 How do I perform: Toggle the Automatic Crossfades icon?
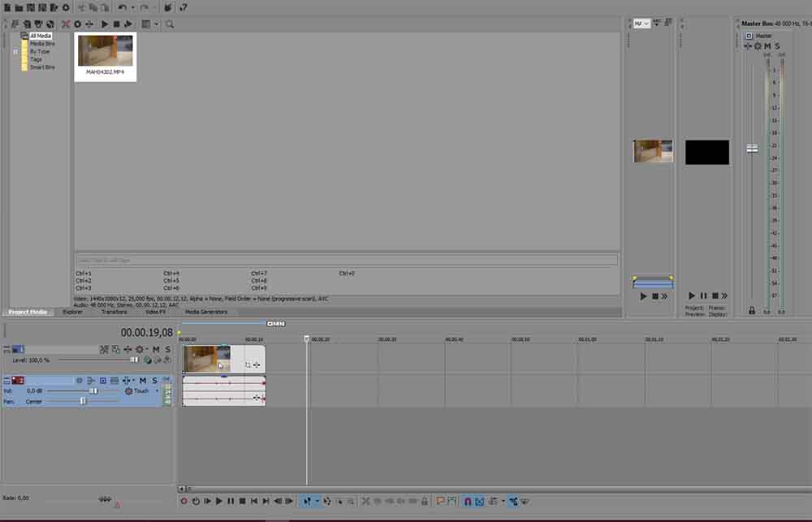(480, 501)
